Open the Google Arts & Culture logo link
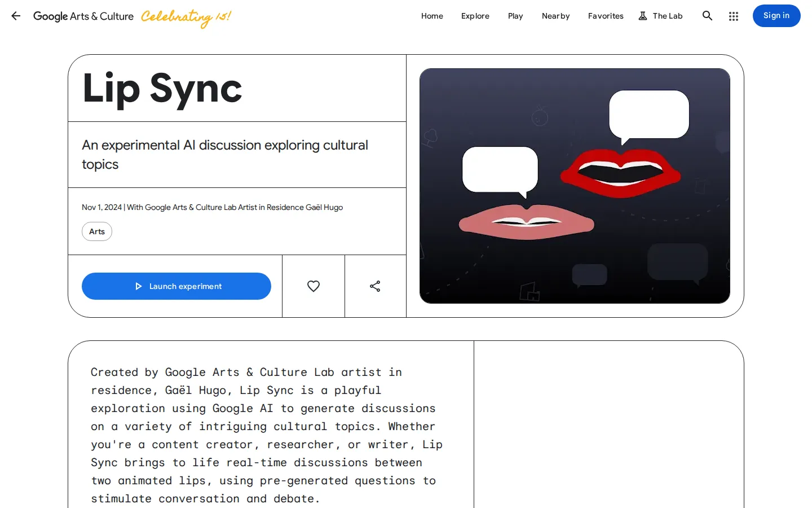 83,16
